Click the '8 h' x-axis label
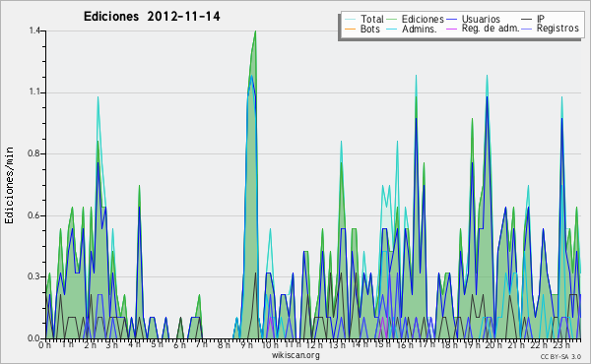The width and height of the screenshot is (591, 364). click(224, 345)
